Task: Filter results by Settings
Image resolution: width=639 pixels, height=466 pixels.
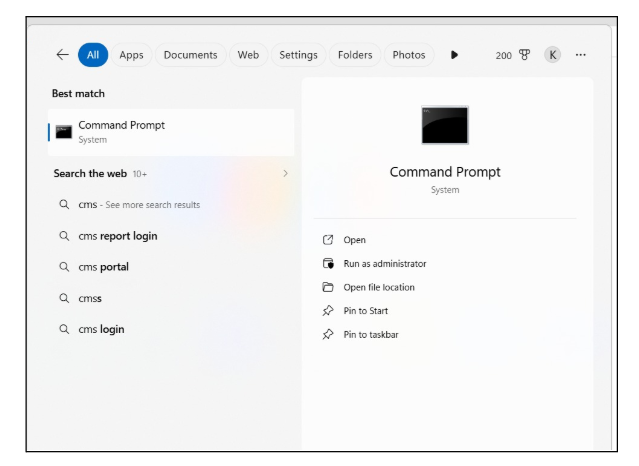Action: pyautogui.click(x=298, y=55)
